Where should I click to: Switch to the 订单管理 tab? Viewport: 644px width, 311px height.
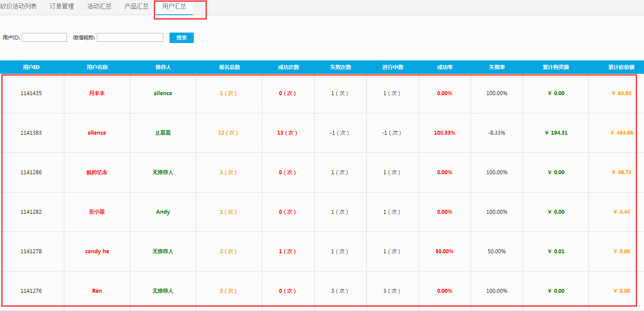tap(62, 7)
